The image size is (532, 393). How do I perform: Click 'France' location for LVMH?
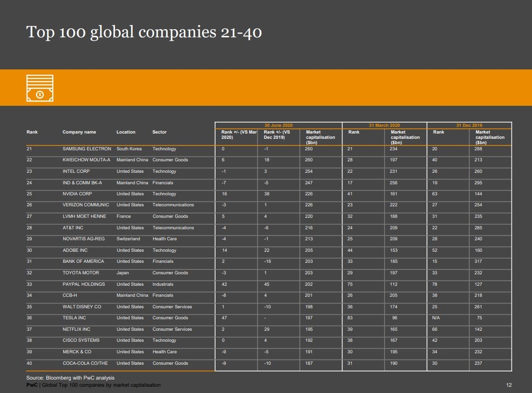tap(124, 216)
